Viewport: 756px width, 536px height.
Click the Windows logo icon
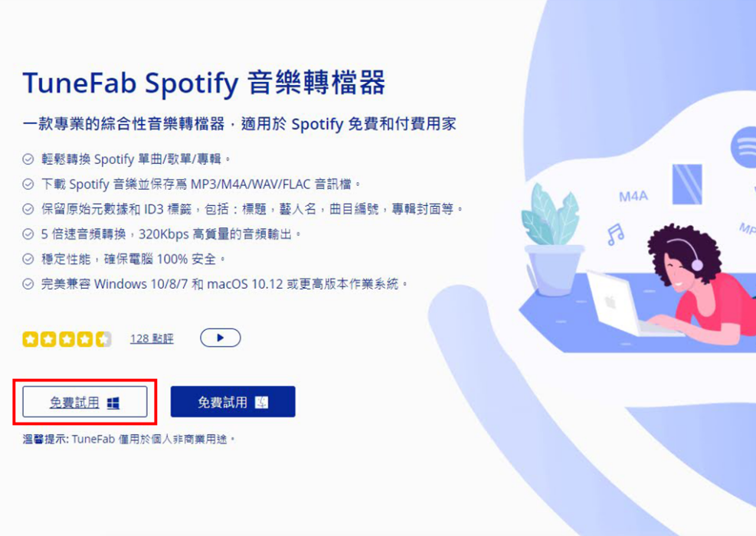point(113,403)
